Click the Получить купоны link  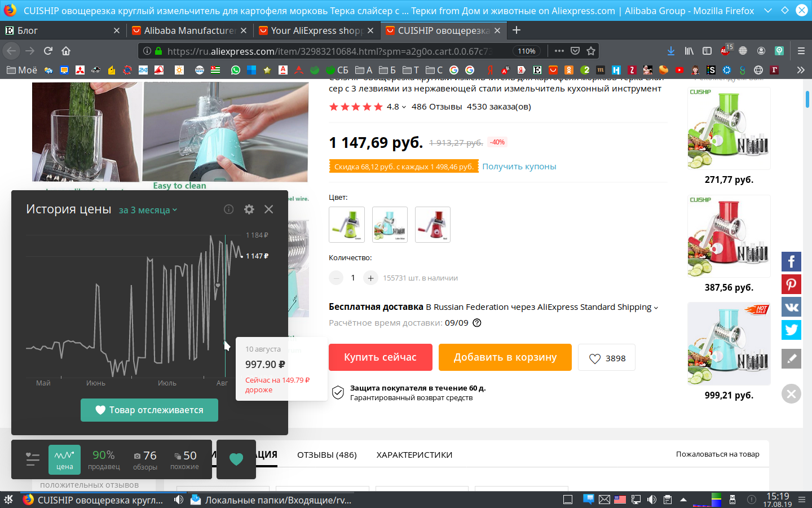pyautogui.click(x=519, y=167)
